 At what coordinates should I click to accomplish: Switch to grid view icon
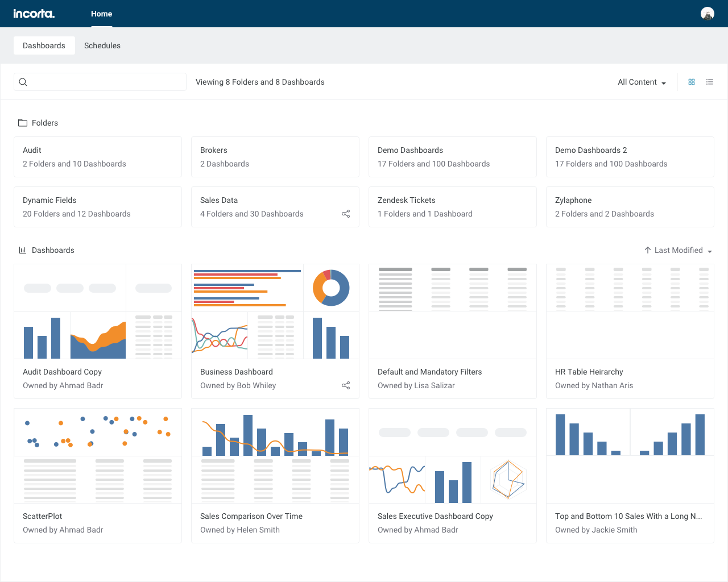coord(692,82)
